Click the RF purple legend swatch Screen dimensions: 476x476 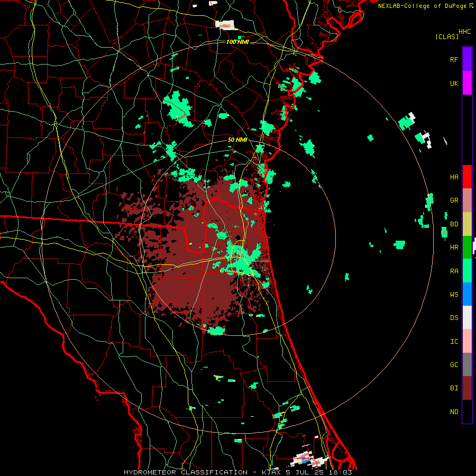point(467,59)
